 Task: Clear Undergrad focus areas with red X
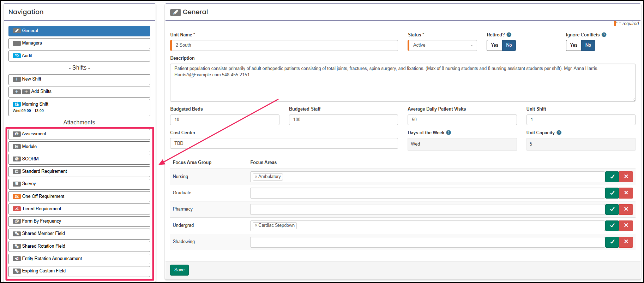tap(626, 225)
